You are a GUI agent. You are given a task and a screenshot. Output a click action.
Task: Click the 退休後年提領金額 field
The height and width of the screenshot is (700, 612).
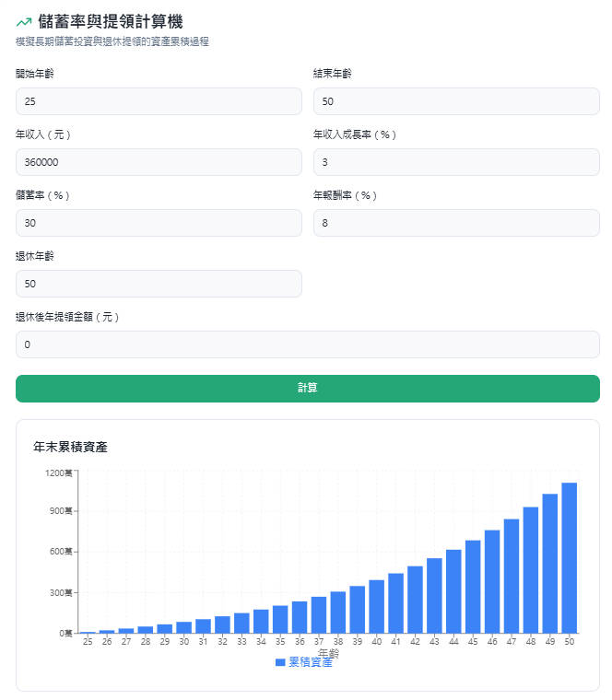click(x=307, y=344)
